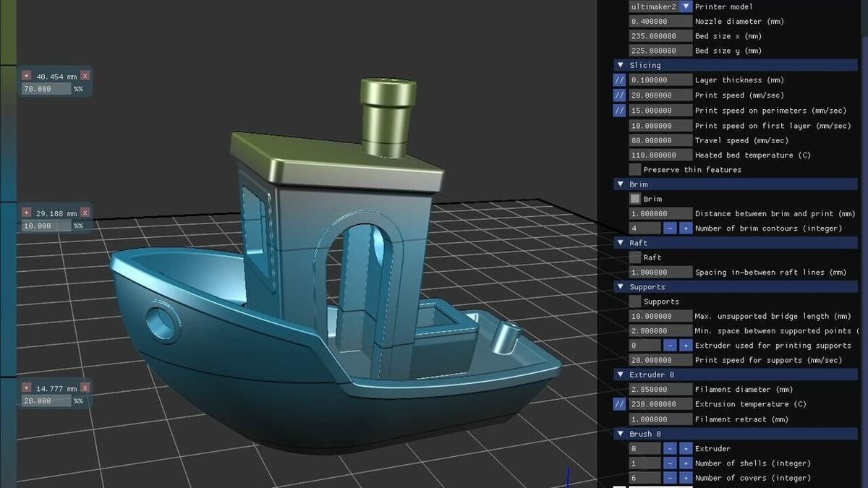Remove the 29.188 mm marker with its x icon
Viewport: 868px width, 488px height.
85,213
